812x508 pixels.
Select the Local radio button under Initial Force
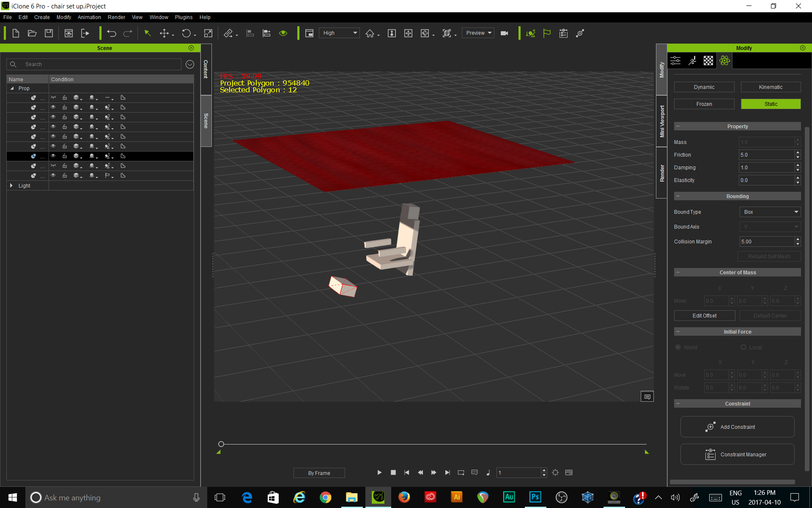(743, 348)
